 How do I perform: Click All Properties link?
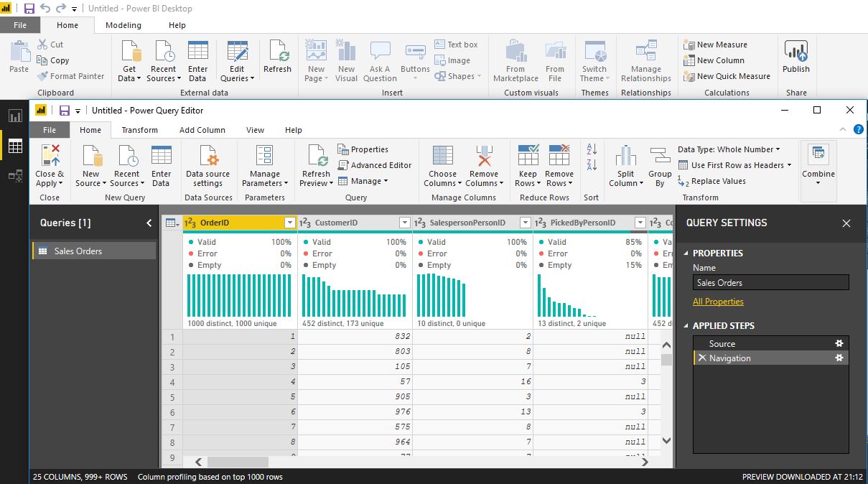718,302
